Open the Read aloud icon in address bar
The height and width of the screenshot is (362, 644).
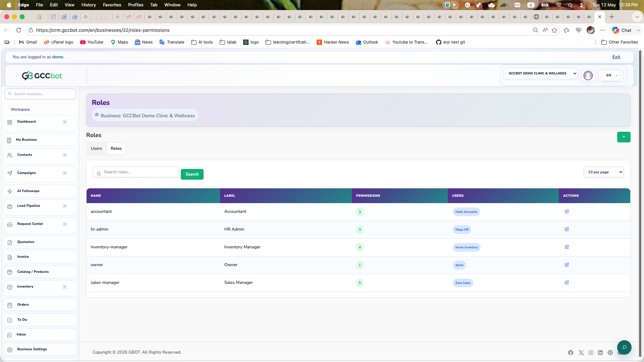click(x=545, y=30)
